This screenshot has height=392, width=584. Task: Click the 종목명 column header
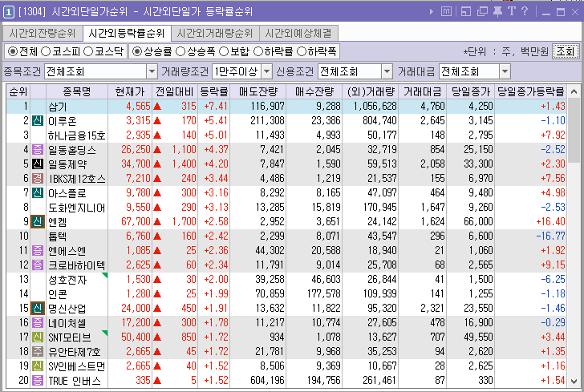pos(77,91)
